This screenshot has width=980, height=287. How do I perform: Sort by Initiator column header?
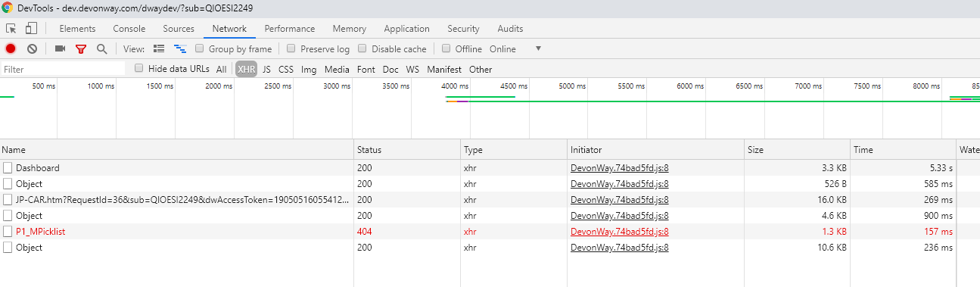[655, 150]
